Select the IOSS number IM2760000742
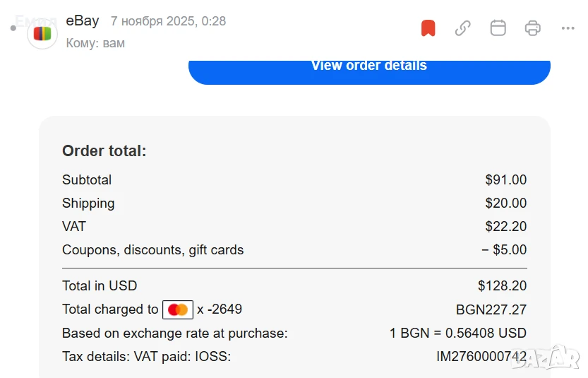This screenshot has height=378, width=588. [481, 356]
